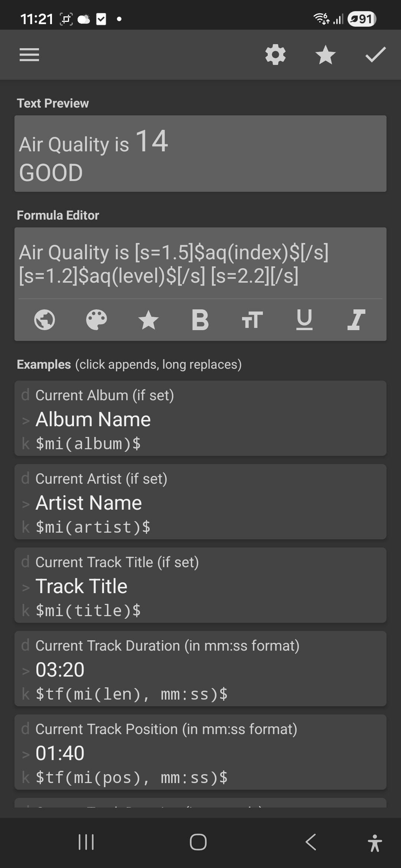This screenshot has width=401, height=868.
Task: Change text size with the TT icon
Action: click(x=252, y=320)
